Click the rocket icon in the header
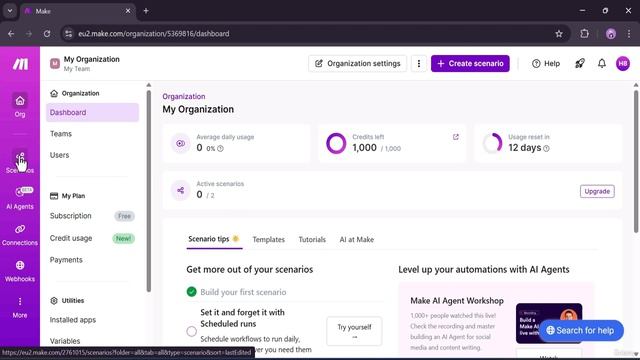 point(580,63)
